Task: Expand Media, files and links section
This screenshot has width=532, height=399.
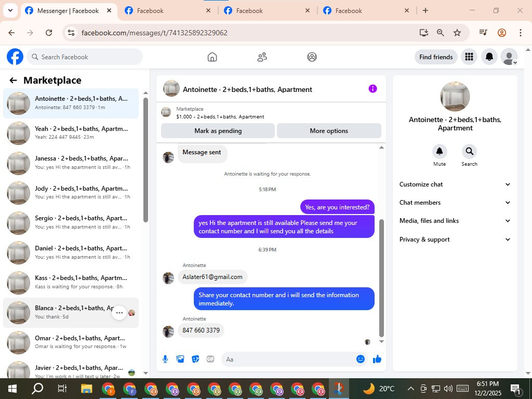Action: point(455,221)
